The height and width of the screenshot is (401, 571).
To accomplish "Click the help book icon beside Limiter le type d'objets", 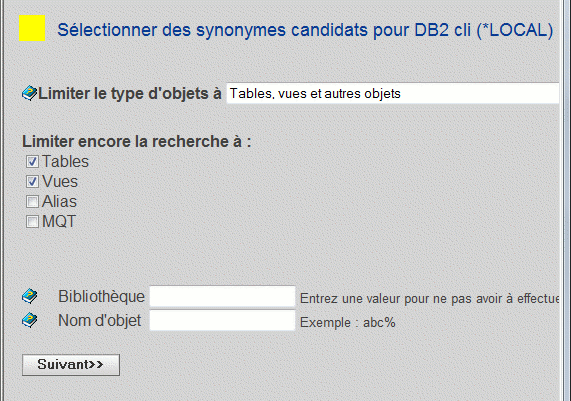I will [29, 93].
